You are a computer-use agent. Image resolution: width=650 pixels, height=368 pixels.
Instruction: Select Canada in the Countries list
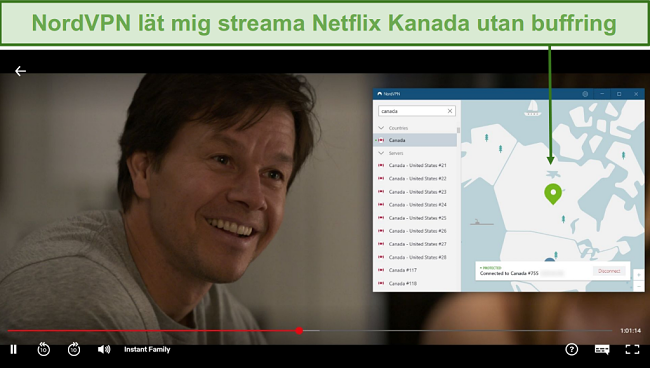coord(415,140)
